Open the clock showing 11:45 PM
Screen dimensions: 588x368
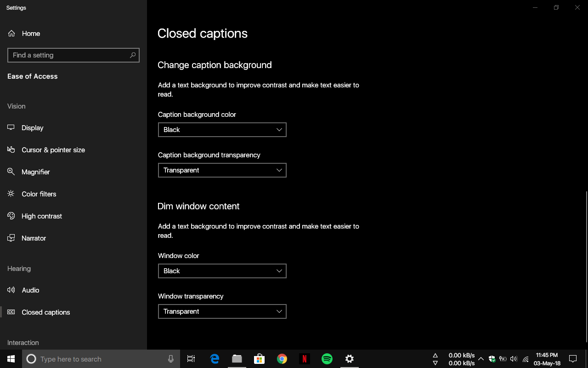(547, 359)
